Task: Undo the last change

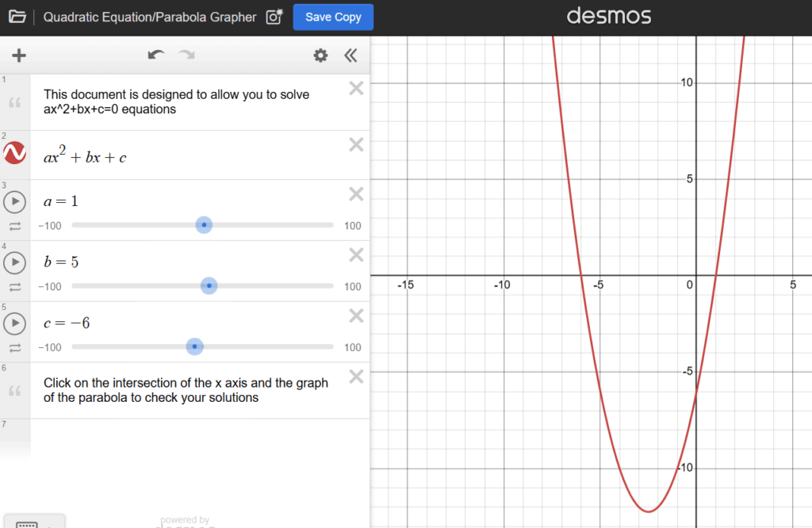Action: [156, 55]
